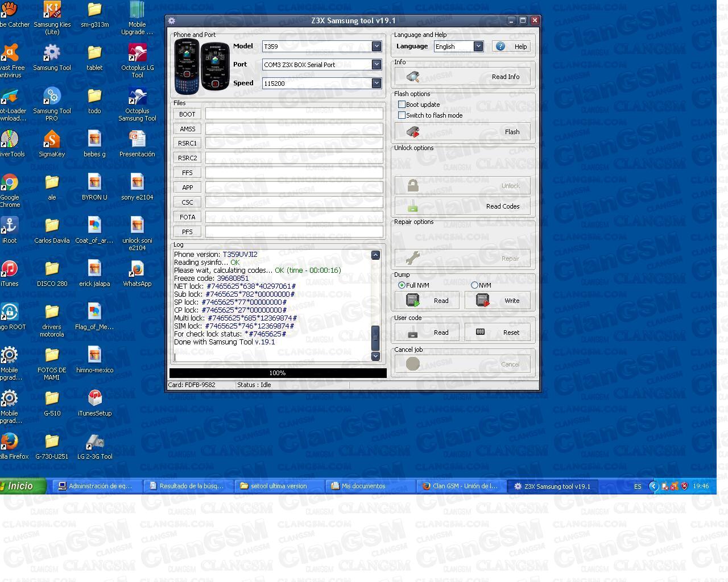Open iRoot desktop shortcut
The image size is (728, 582).
[10, 230]
